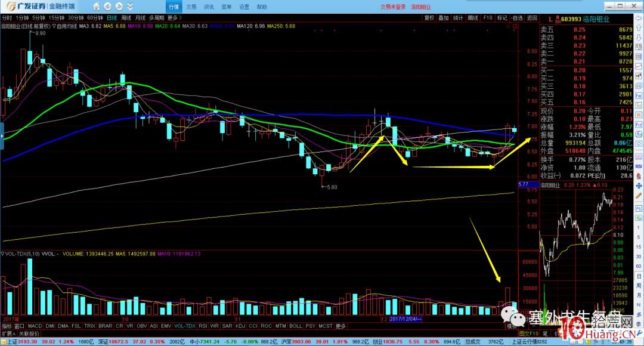Click the 指标 tab at bottom
The height and width of the screenshot is (346, 644).
pyautogui.click(x=7, y=326)
